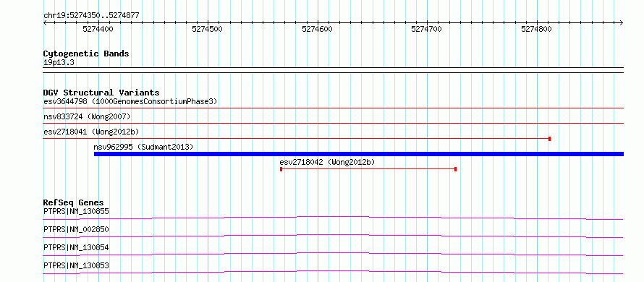
Task: Select the esv2718042 red variant line
Action: 368,169
